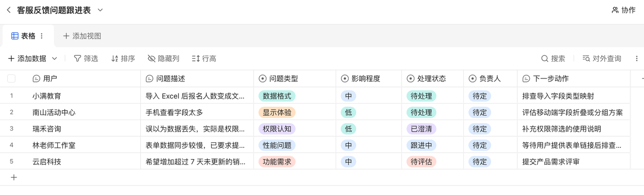Tick the select-all checkbox in header row

(x=11, y=78)
